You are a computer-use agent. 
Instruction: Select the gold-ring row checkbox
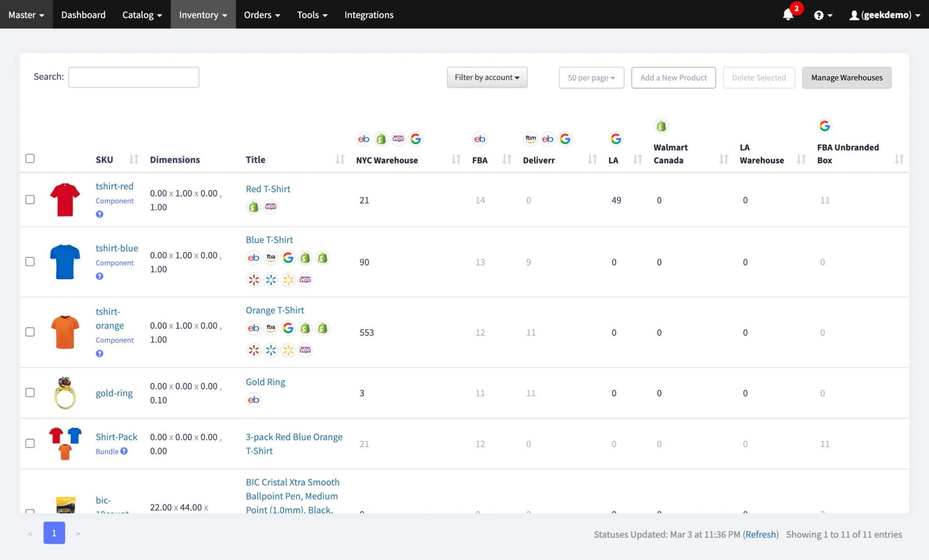[x=30, y=392]
